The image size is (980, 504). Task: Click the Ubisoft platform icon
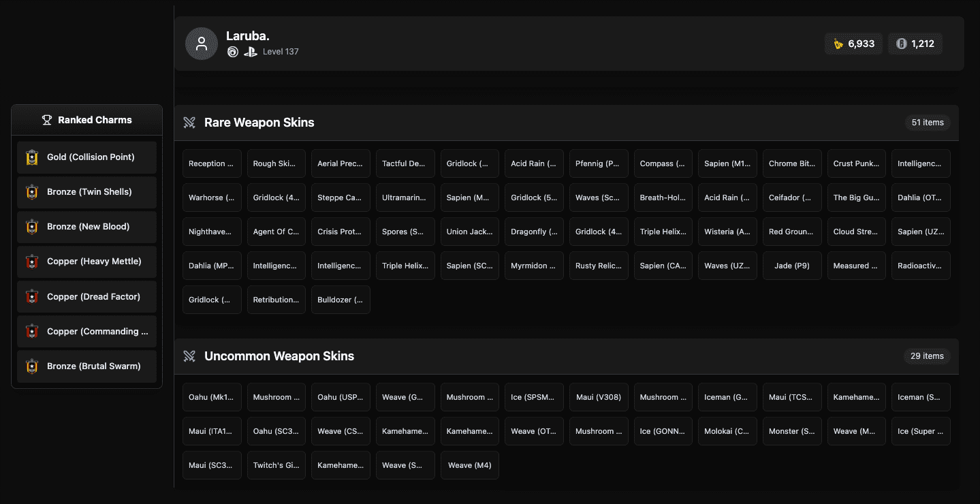click(233, 52)
